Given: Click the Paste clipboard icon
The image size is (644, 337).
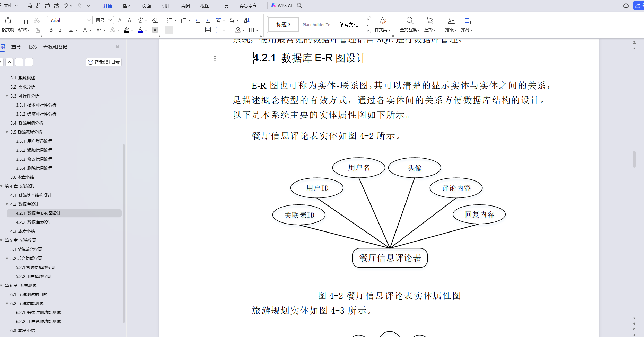Looking at the screenshot, I should (24, 20).
